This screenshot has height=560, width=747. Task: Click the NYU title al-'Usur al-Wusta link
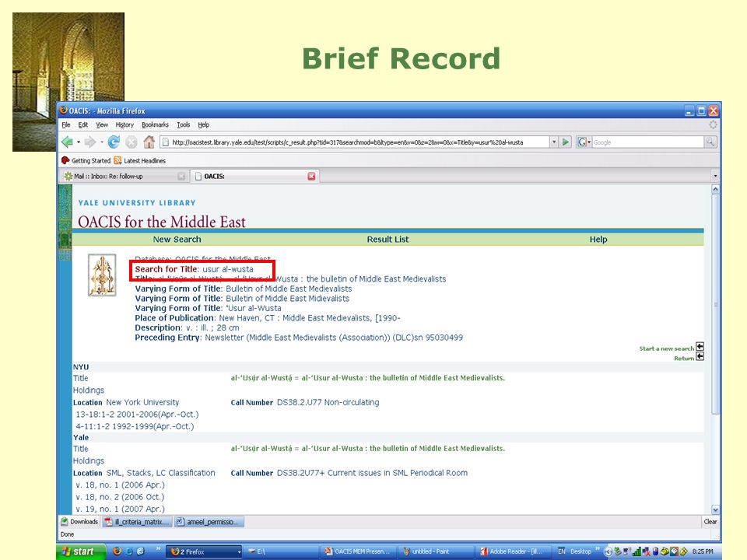pos(368,378)
